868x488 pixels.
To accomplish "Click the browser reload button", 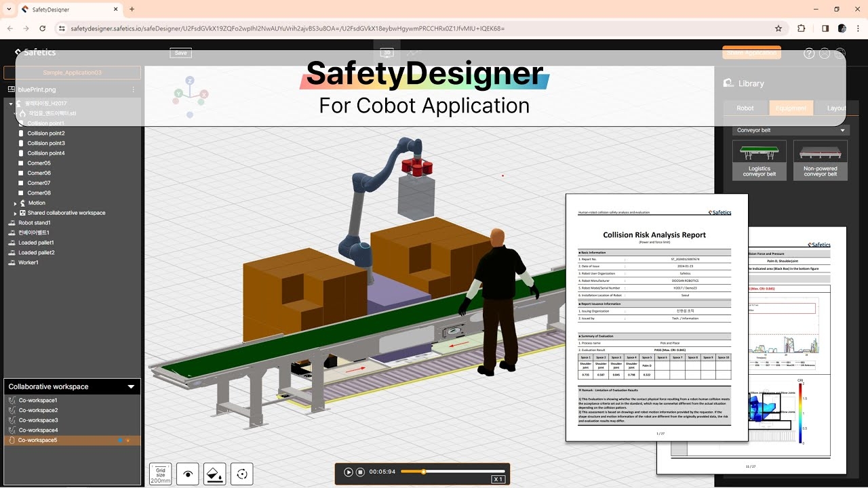I will [x=43, y=28].
